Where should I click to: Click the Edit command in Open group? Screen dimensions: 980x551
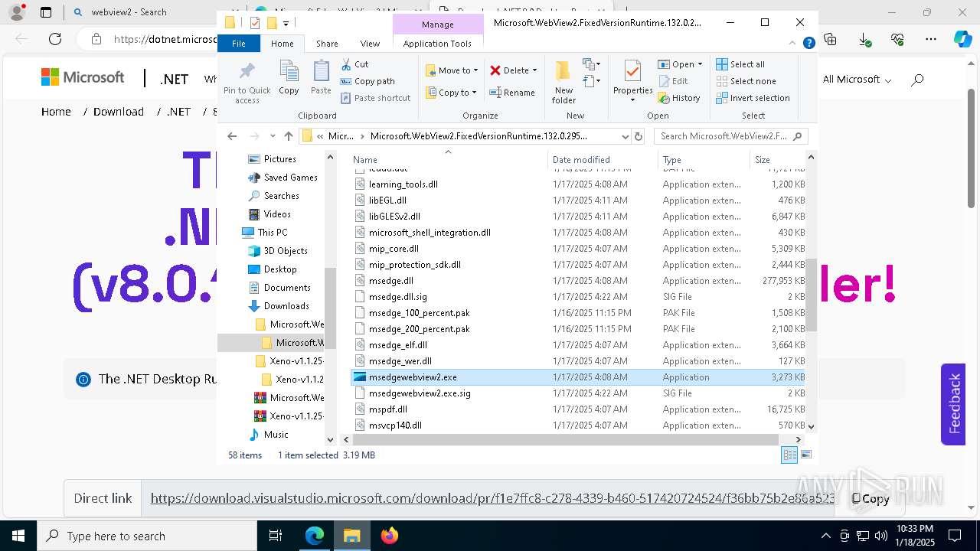coord(673,81)
